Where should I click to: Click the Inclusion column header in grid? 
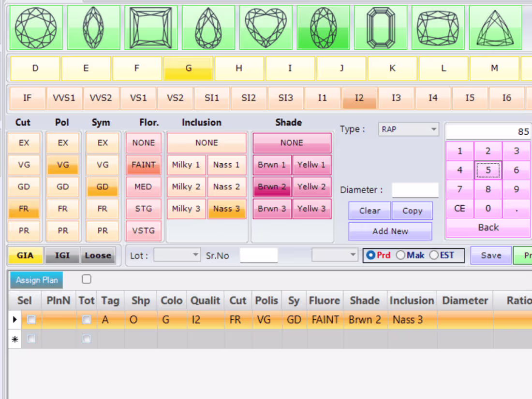tap(412, 300)
